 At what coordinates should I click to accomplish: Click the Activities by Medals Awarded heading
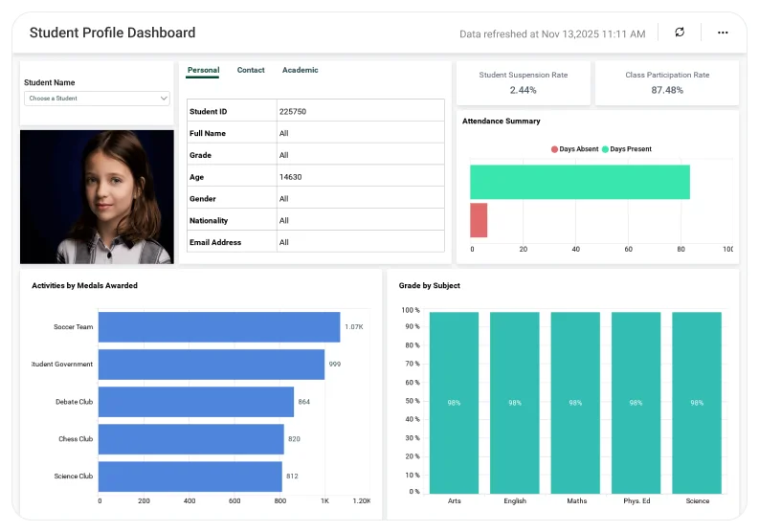85,285
